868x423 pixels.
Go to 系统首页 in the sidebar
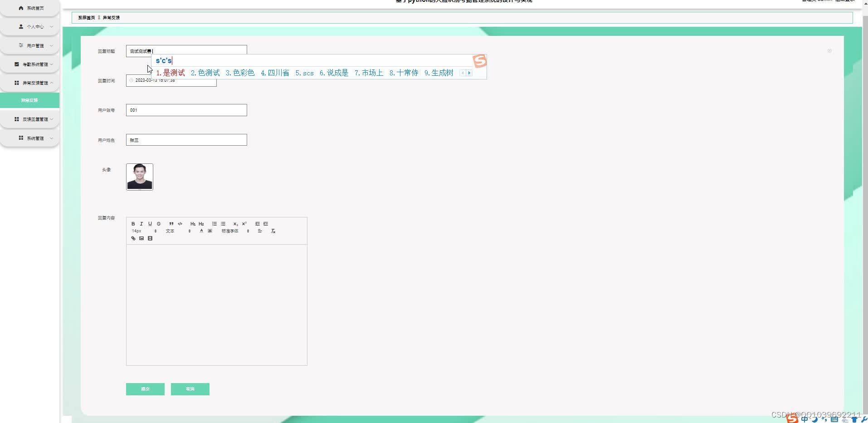30,8
